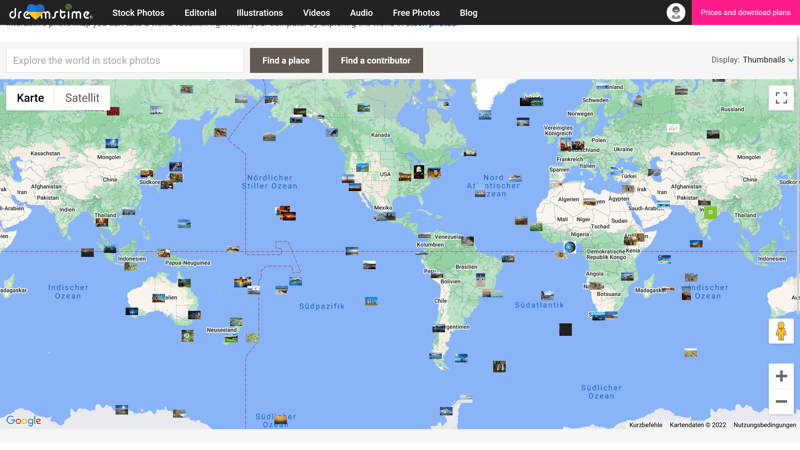This screenshot has width=800, height=450.
Task: Open thumbnail over Mongolei on left map
Action: coord(112,143)
